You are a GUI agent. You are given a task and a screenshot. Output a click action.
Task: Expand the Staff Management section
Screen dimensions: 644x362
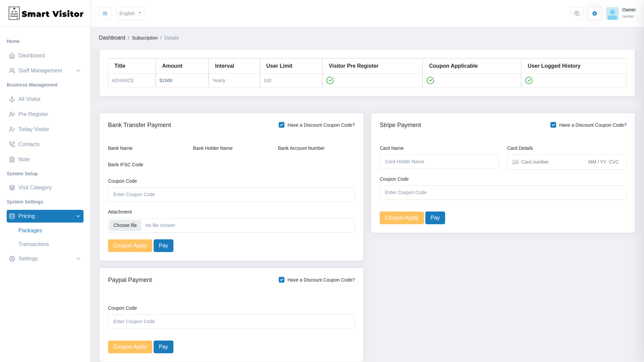78,71
